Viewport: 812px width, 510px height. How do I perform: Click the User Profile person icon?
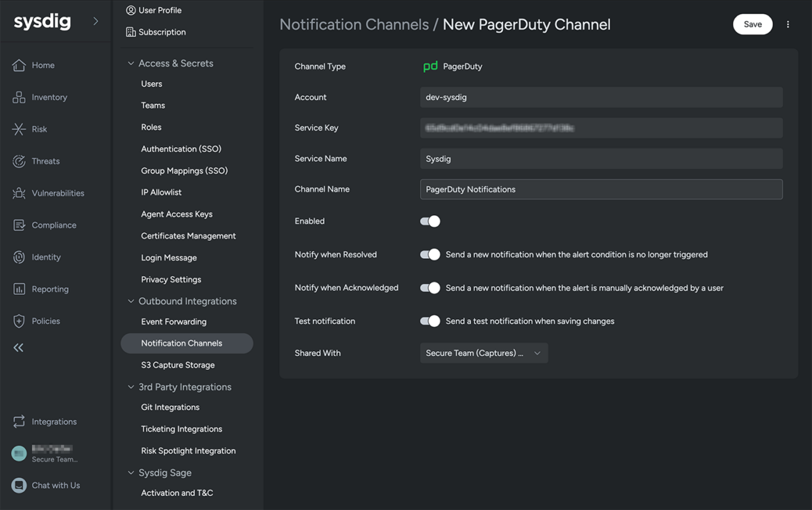[131, 10]
